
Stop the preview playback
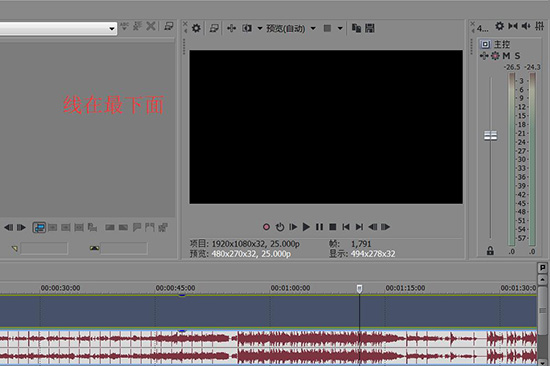(333, 227)
